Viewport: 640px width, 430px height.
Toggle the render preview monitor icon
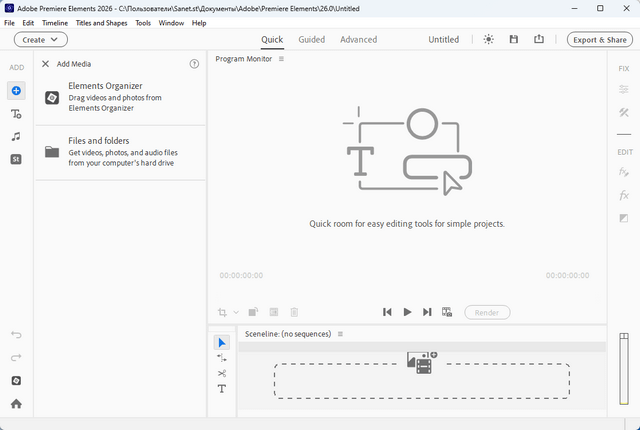[447, 312]
